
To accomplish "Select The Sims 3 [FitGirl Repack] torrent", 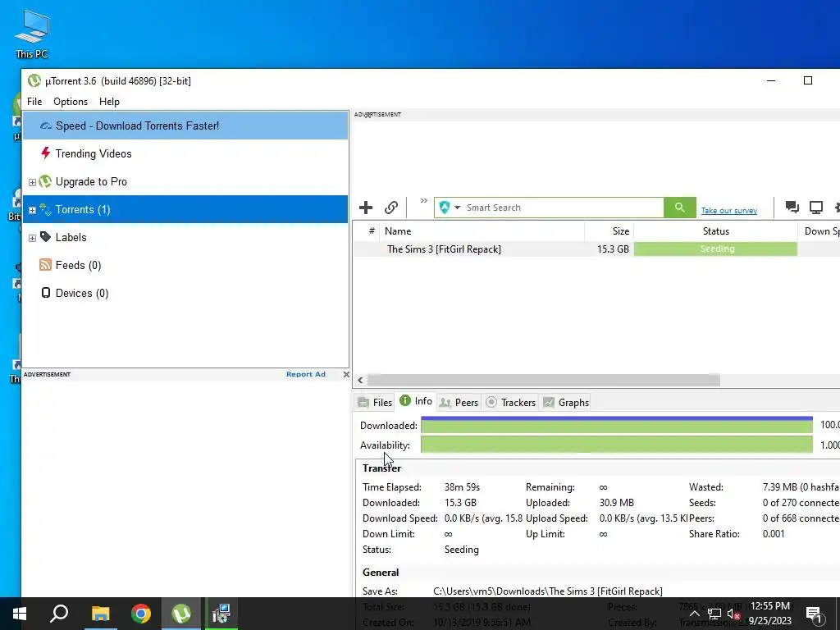I will (x=444, y=249).
